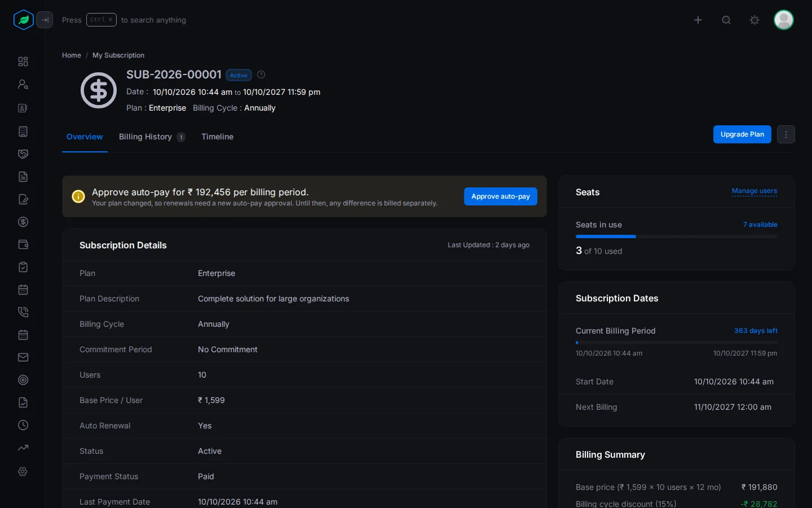Open the phone calls icon in sidebar

23,312
